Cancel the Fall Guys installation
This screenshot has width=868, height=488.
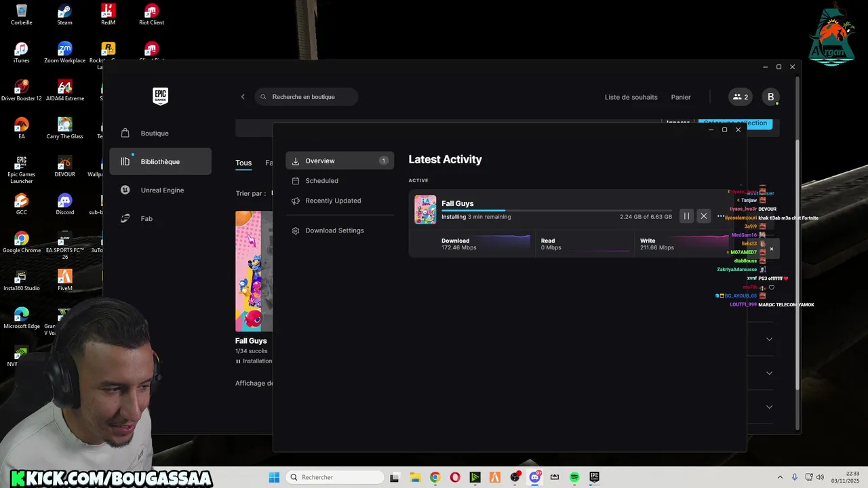[x=704, y=216]
